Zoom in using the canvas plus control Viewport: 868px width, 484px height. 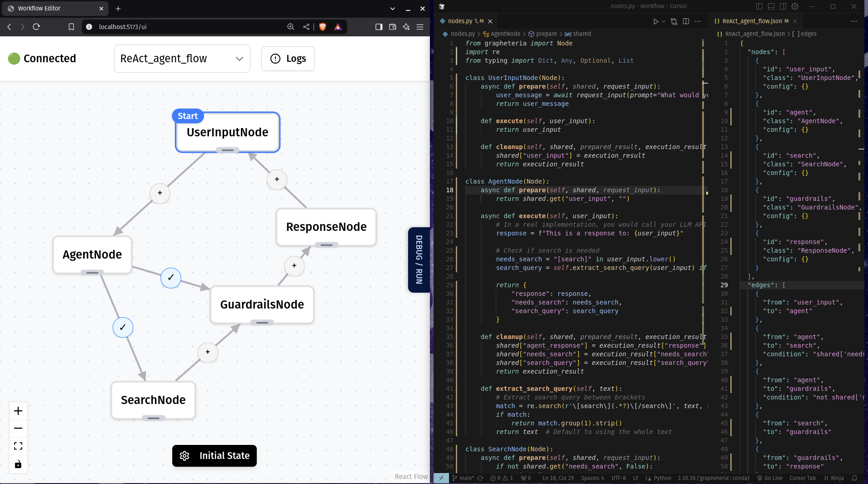pyautogui.click(x=18, y=411)
